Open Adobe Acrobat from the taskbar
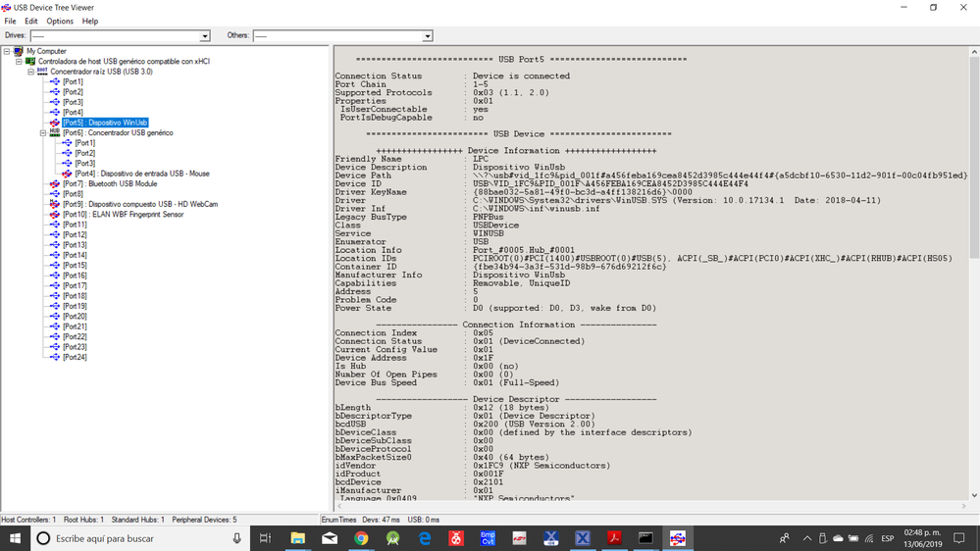This screenshot has width=980, height=551. click(x=614, y=538)
